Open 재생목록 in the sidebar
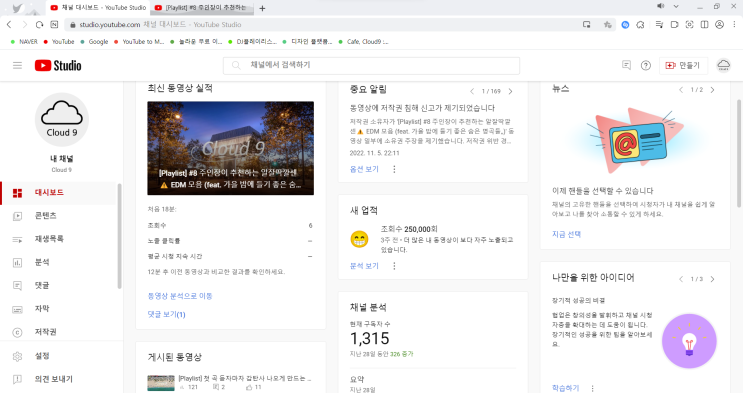 click(58, 239)
